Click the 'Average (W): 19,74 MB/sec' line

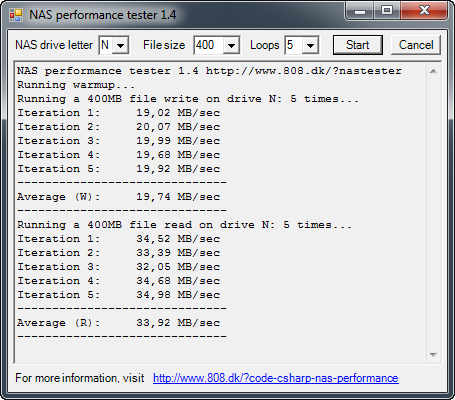point(119,197)
